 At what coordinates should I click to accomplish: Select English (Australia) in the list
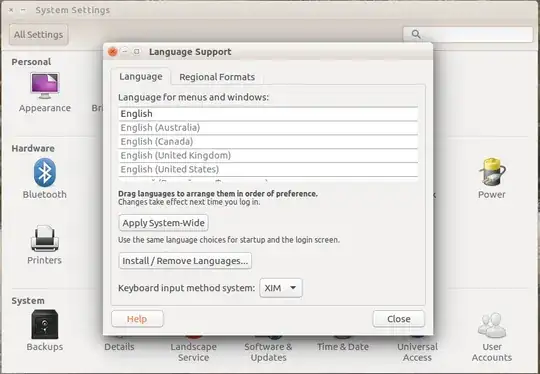(x=268, y=128)
